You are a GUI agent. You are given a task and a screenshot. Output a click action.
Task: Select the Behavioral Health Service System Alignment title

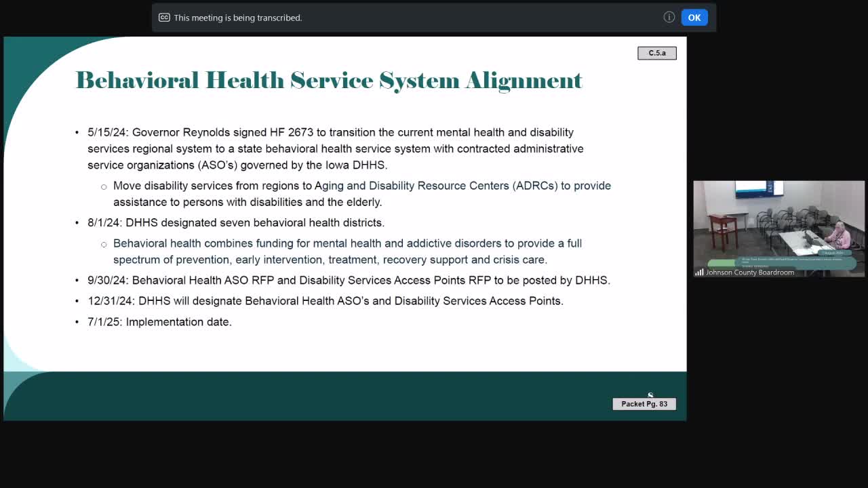[x=329, y=80]
